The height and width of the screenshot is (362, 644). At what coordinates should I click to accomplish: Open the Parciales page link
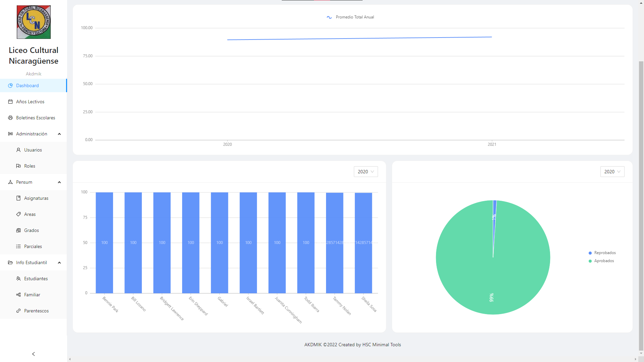click(33, 246)
